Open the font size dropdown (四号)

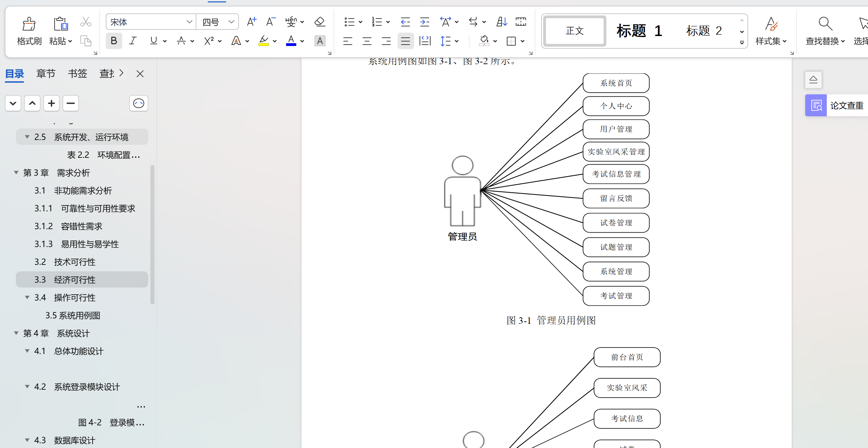(231, 22)
